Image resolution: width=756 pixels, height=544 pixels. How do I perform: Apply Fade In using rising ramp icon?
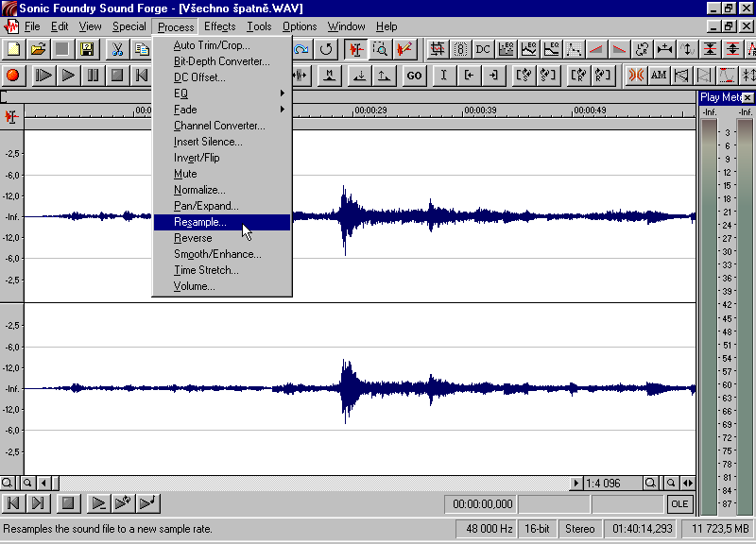[596, 49]
